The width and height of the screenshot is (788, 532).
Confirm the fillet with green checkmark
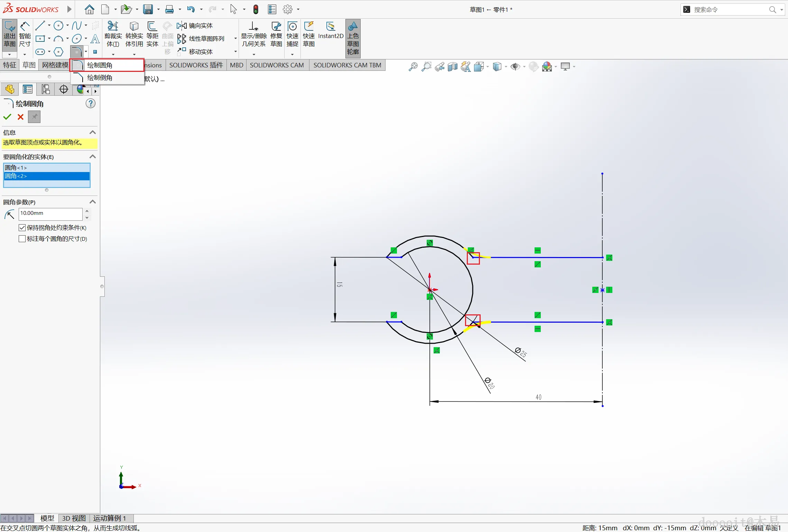[x=7, y=117]
